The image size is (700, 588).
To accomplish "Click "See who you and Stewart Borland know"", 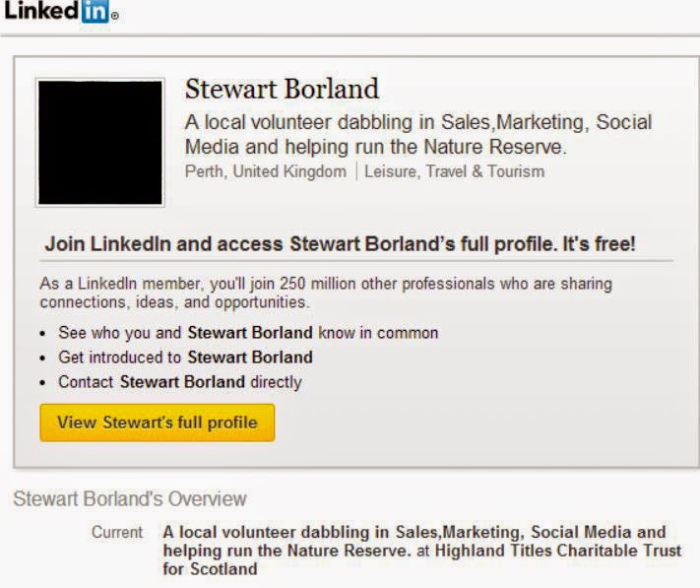I will 248,333.
